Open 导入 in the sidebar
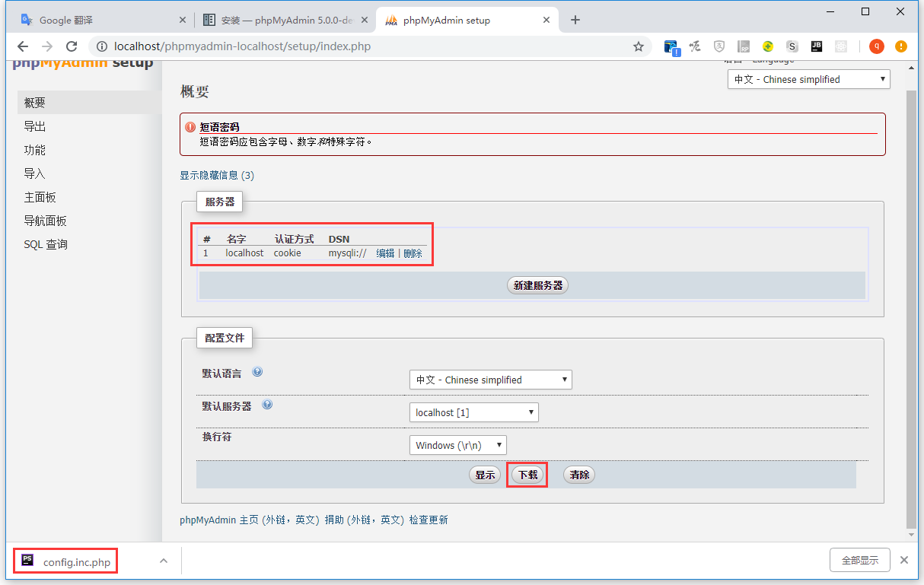The width and height of the screenshot is (924, 585). pyautogui.click(x=35, y=173)
